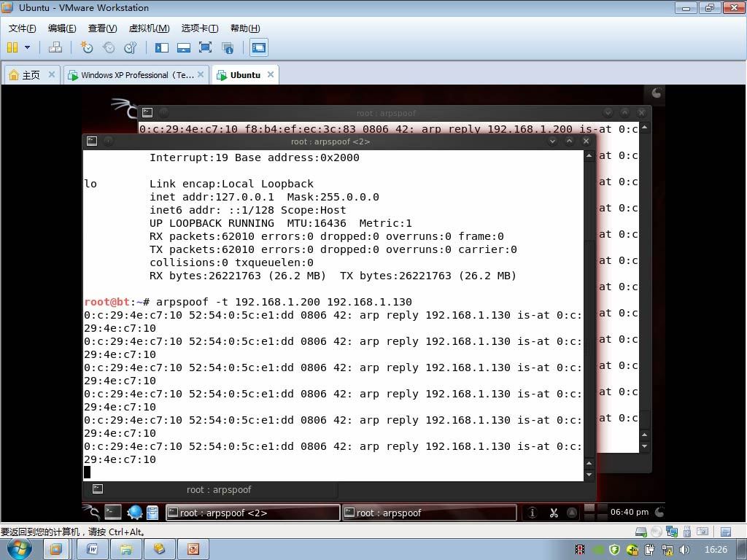Image resolution: width=747 pixels, height=560 pixels.
Task: Click the Windows taskbar clock 16:26
Action: coord(716,550)
